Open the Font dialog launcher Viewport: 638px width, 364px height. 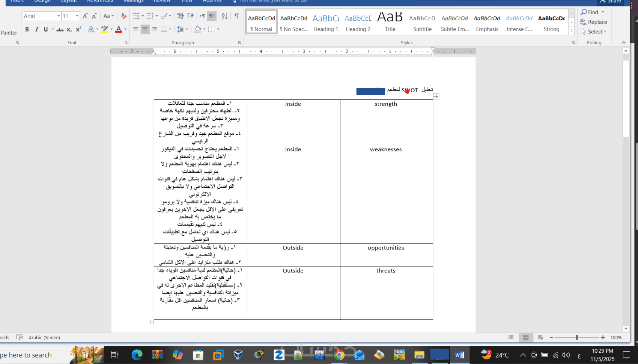coord(126,43)
